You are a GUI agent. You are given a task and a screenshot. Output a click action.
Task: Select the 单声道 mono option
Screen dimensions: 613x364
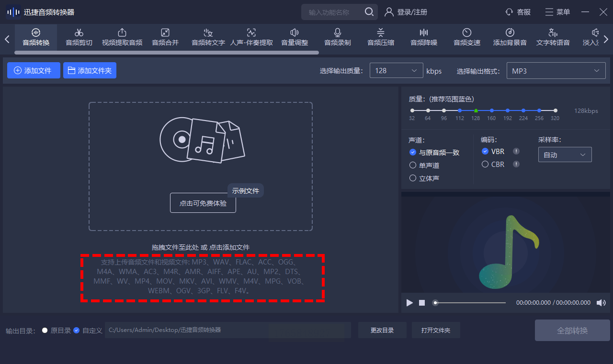click(x=424, y=165)
